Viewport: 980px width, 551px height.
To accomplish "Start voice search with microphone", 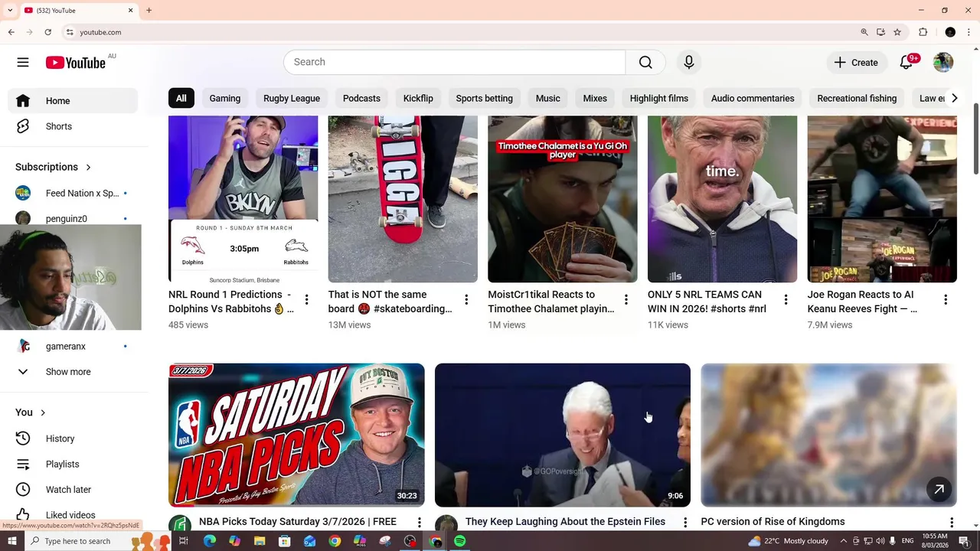I will [x=689, y=62].
